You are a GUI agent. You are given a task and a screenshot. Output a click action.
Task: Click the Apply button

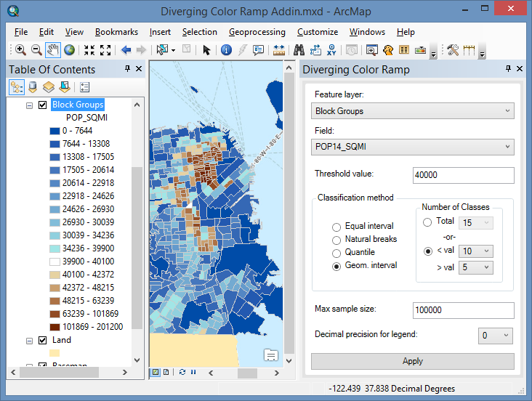click(x=413, y=361)
